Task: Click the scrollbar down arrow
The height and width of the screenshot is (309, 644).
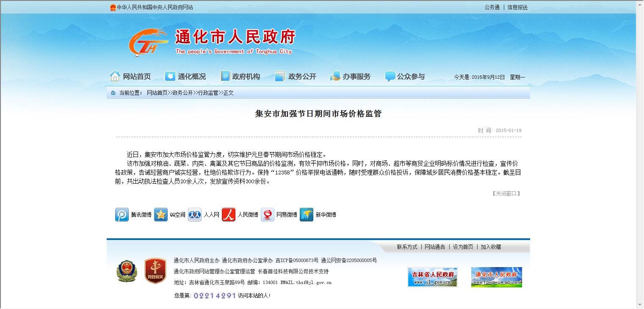Action: [x=639, y=304]
